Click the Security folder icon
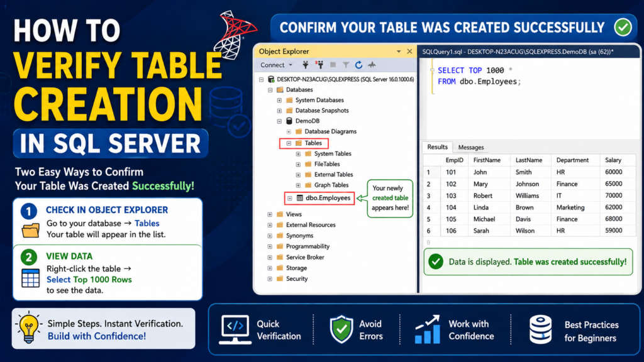The height and width of the screenshot is (362, 644). (x=280, y=278)
